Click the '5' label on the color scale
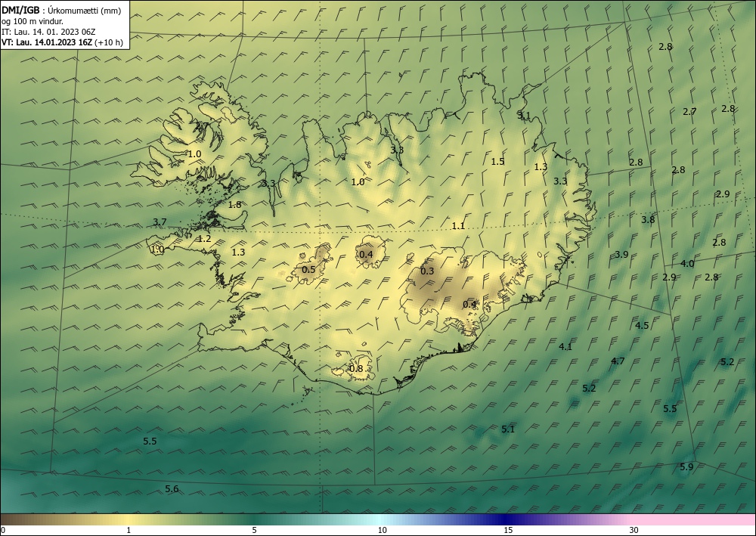This screenshot has height=536, width=756. [254, 531]
